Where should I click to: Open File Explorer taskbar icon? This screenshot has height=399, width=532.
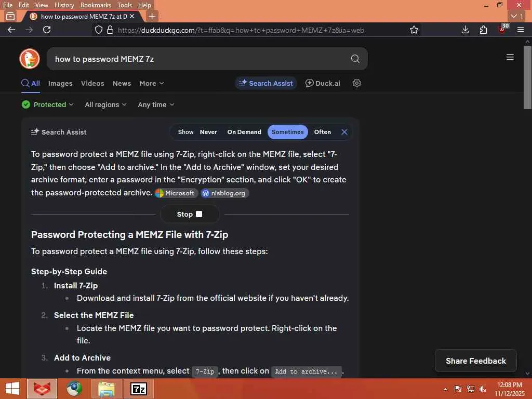107,389
